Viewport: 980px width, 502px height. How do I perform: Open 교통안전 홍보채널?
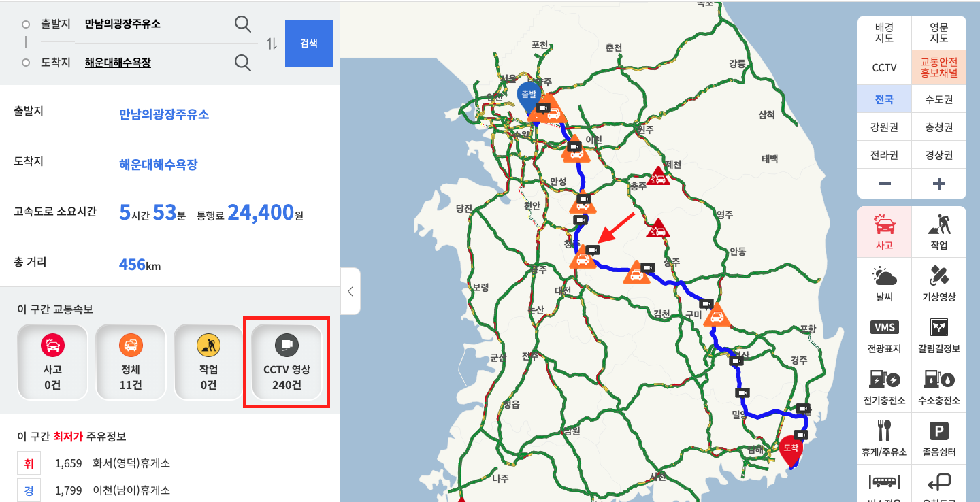coord(939,68)
